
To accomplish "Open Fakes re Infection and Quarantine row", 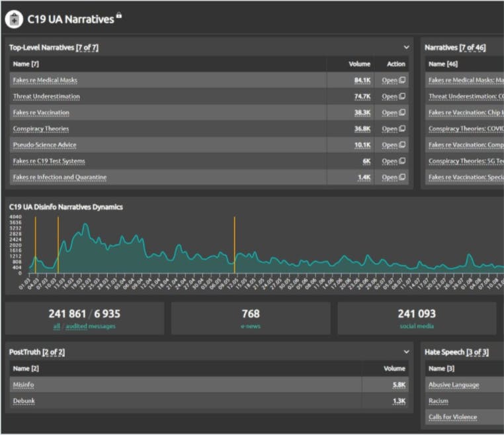I will (x=394, y=177).
